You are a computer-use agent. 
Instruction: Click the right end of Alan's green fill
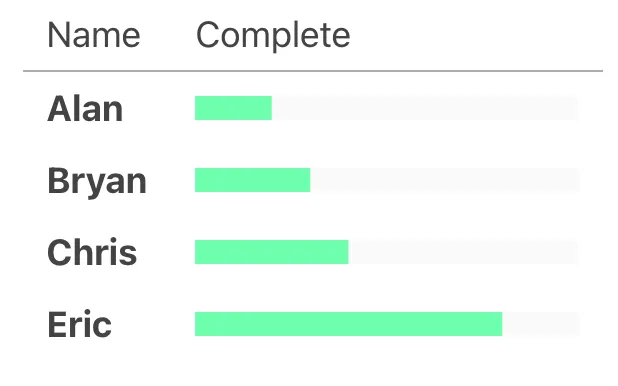coord(270,108)
